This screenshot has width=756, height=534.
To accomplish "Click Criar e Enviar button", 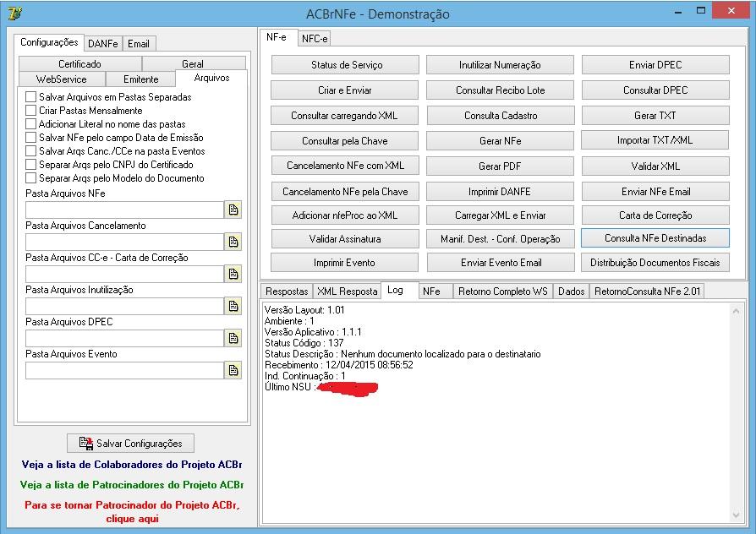I will tap(345, 90).
